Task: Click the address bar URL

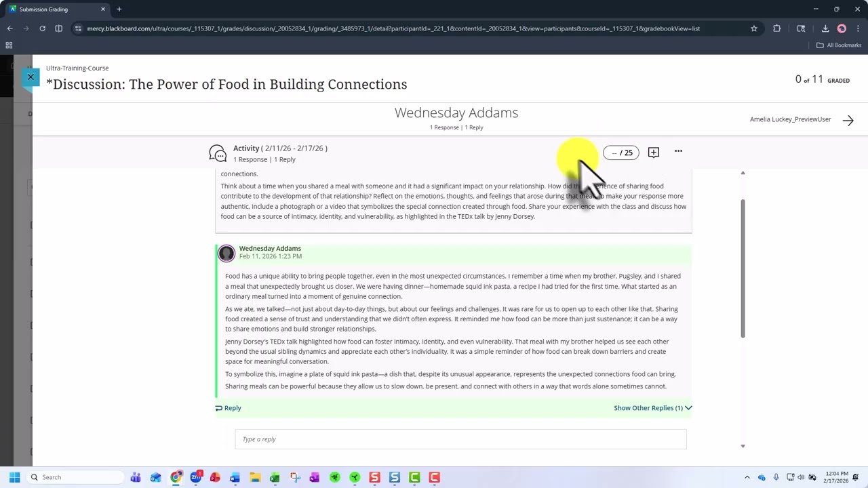Action: click(393, 28)
